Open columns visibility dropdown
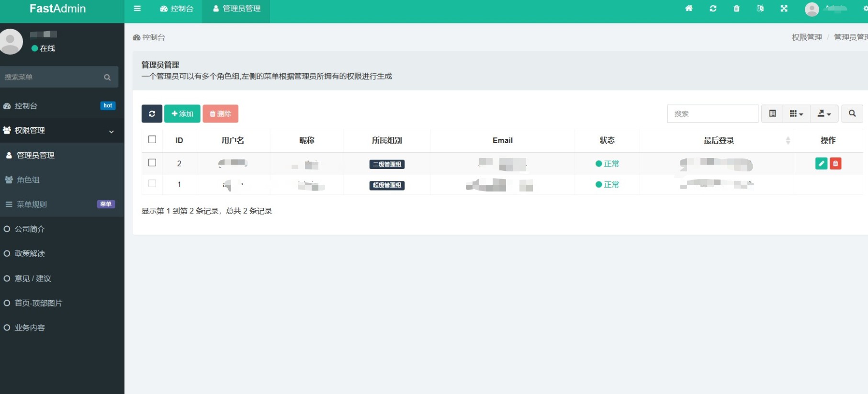Viewport: 868px width, 394px height. click(x=797, y=113)
